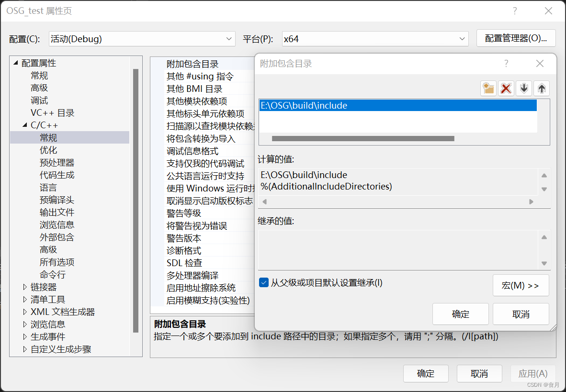The width and height of the screenshot is (566, 392).
Task: Open 配置管理器(O)... settings
Action: click(516, 38)
